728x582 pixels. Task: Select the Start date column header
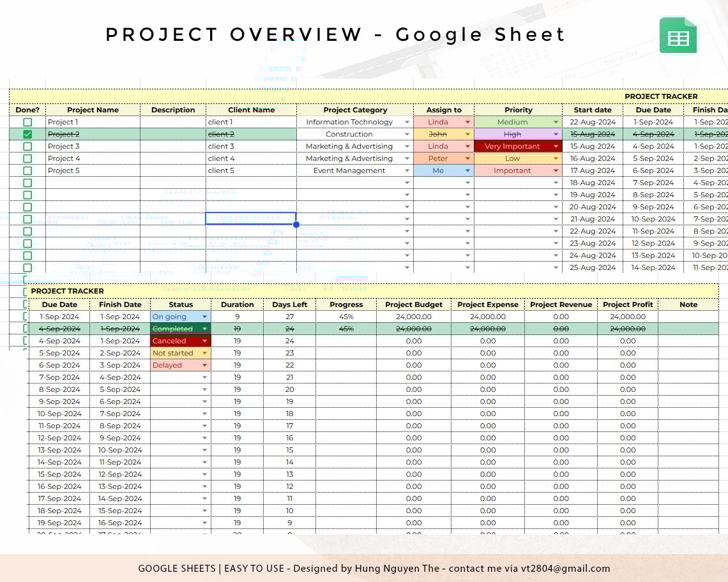593,110
